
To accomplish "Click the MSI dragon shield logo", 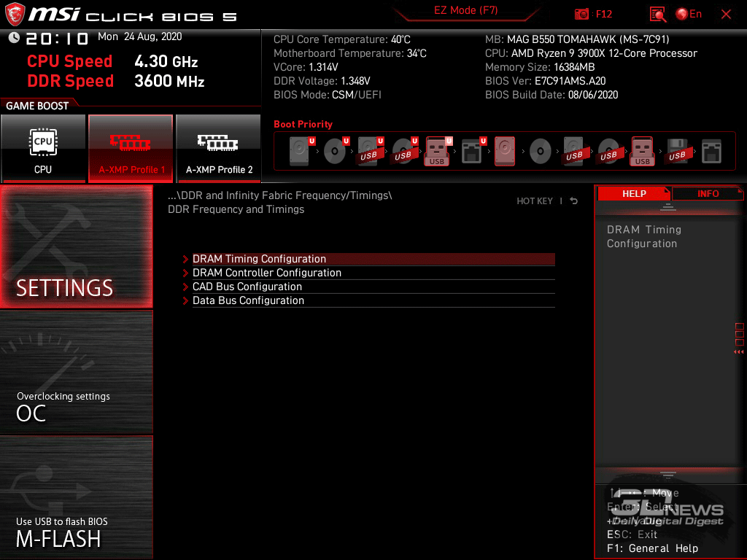I will [15, 15].
